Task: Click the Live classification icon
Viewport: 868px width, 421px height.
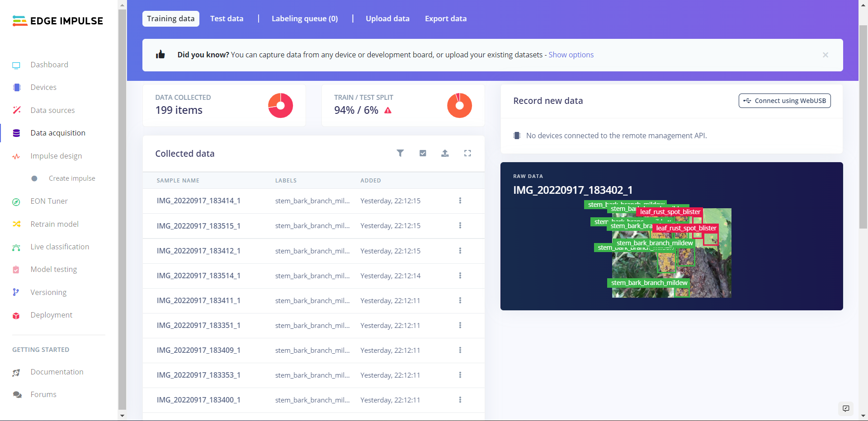Action: point(16,247)
